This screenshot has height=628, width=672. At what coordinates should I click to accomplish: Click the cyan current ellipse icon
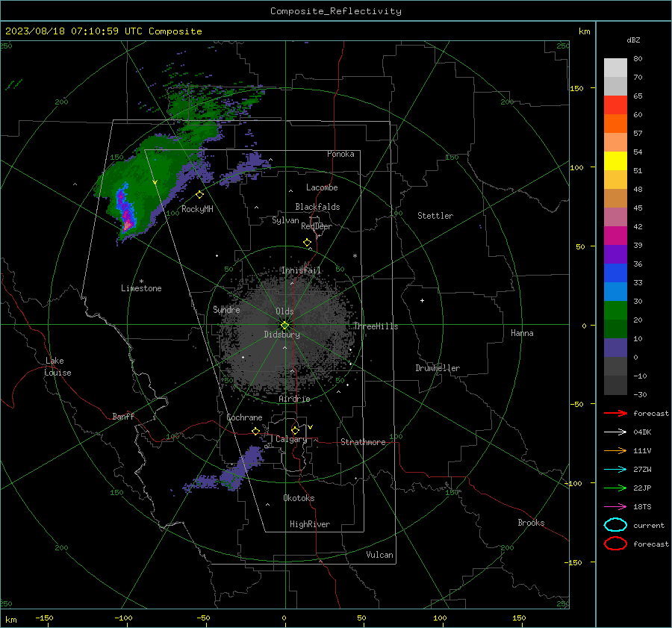[615, 525]
